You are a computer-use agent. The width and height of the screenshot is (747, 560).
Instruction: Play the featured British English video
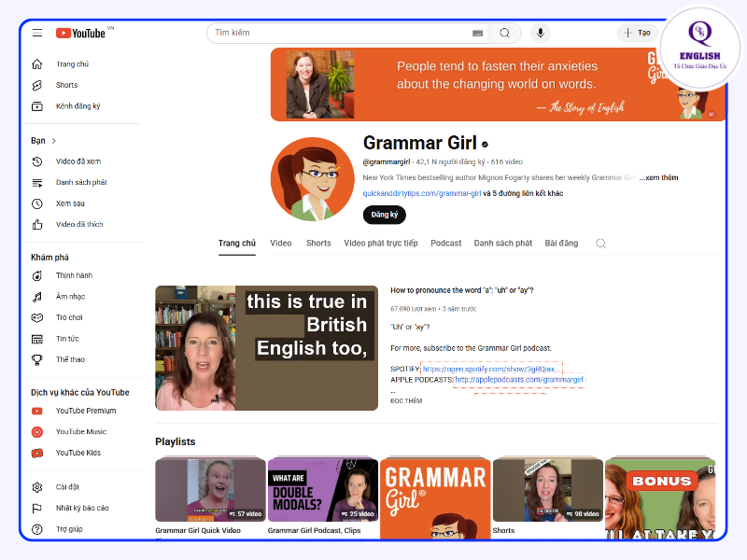click(266, 348)
